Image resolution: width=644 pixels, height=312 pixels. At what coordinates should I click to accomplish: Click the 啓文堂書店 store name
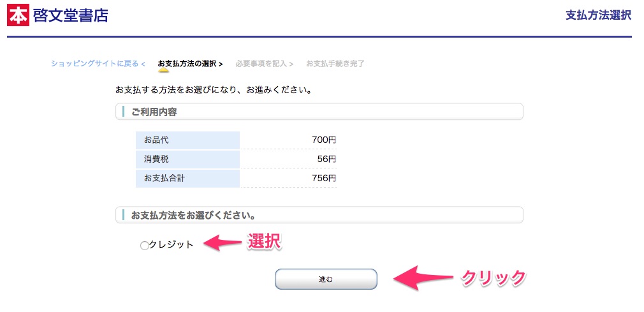coord(71,15)
